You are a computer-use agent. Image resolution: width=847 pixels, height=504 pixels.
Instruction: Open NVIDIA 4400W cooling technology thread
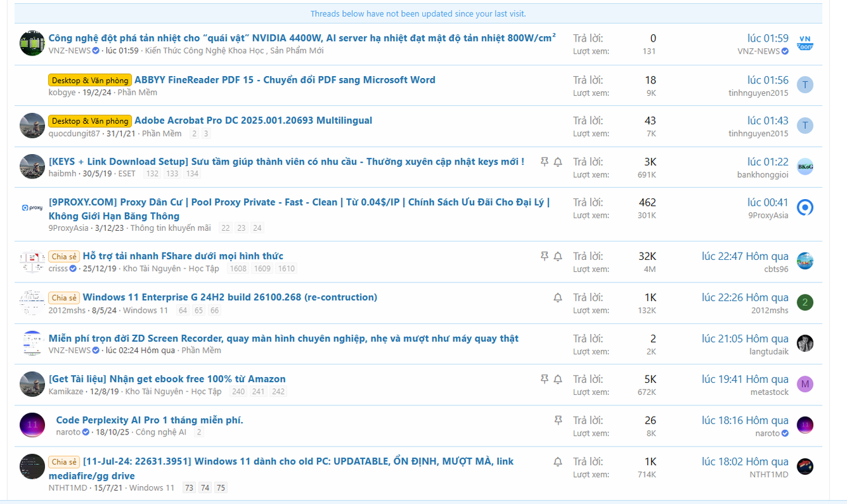302,38
